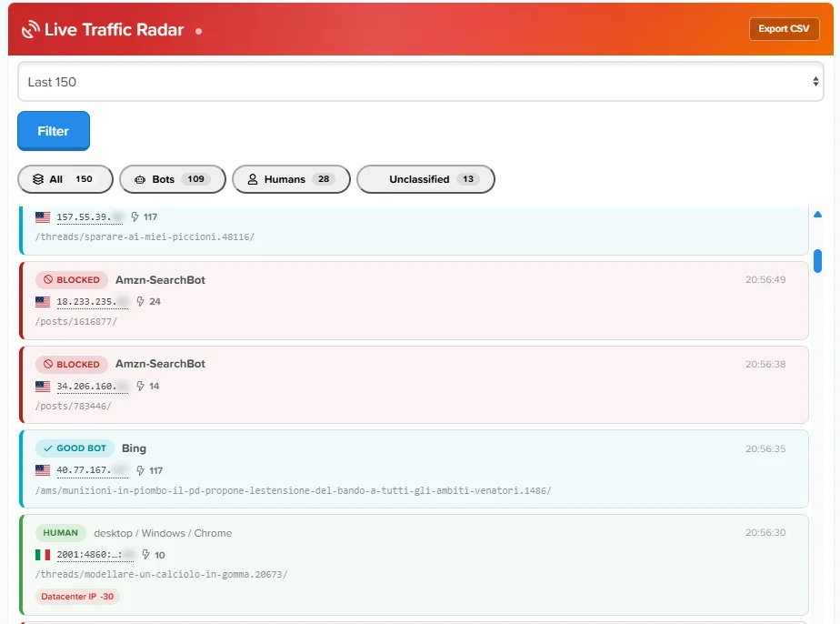840x624 pixels.
Task: Click the person icon in Humans tab
Action: [253, 179]
